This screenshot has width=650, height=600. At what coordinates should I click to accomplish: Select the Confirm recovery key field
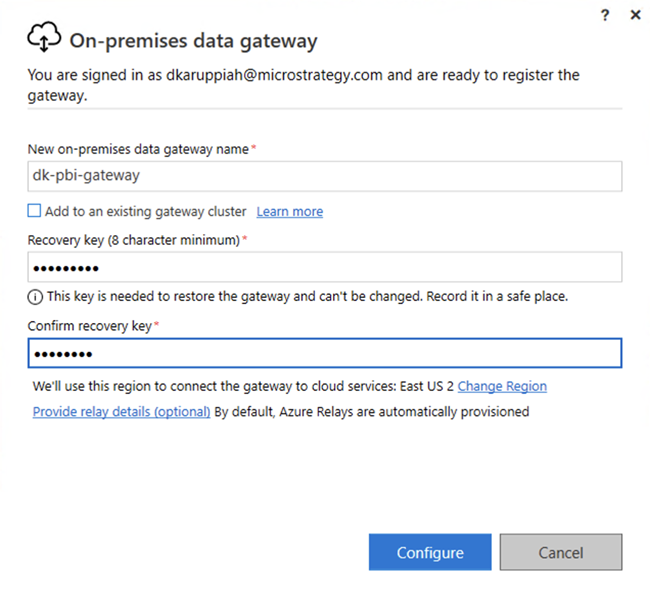pyautogui.click(x=325, y=353)
